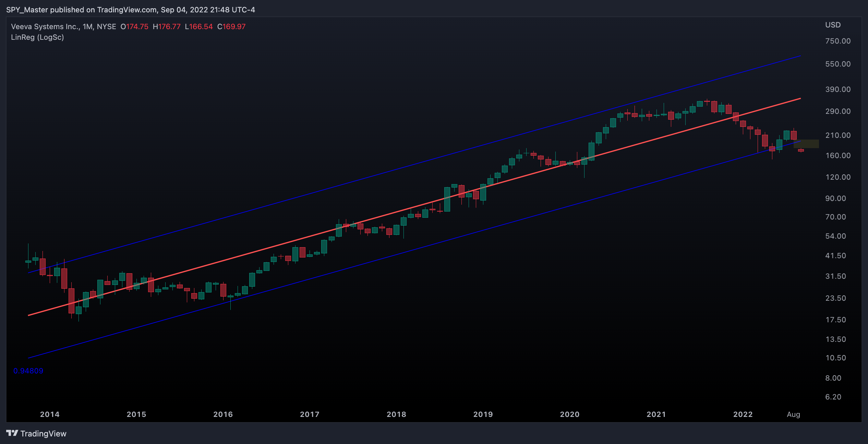Image resolution: width=868 pixels, height=444 pixels.
Task: Click the 390.00 price axis label
Action: click(x=838, y=89)
